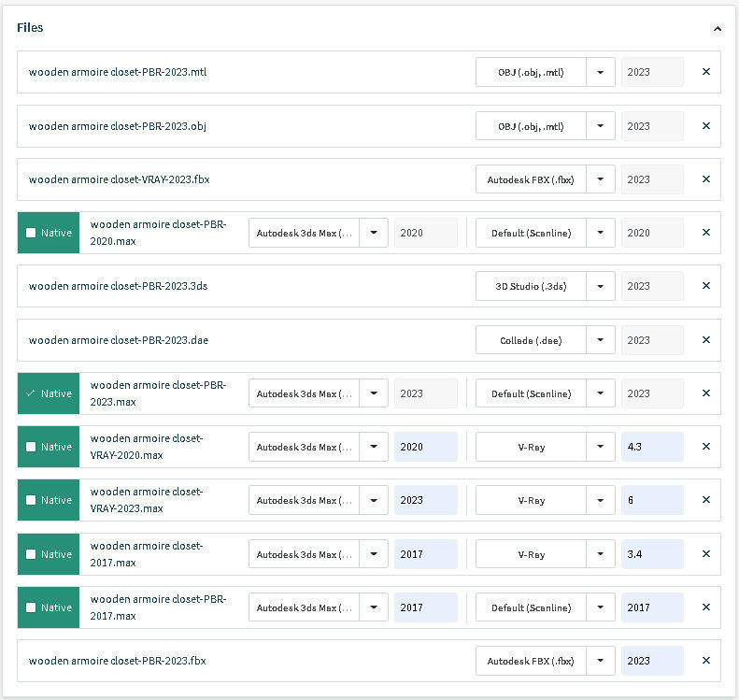Open Collada (.dae) format dropdown
The image size is (739, 700).
pyautogui.click(x=601, y=340)
